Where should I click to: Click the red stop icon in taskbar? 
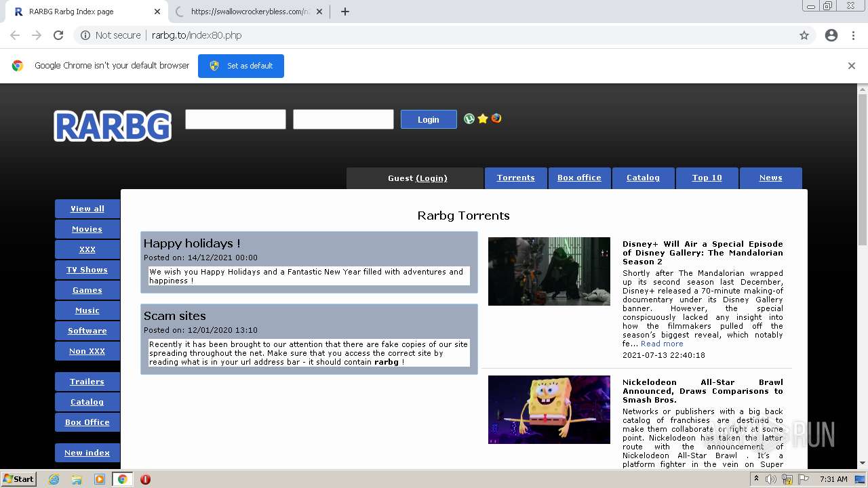click(x=145, y=479)
